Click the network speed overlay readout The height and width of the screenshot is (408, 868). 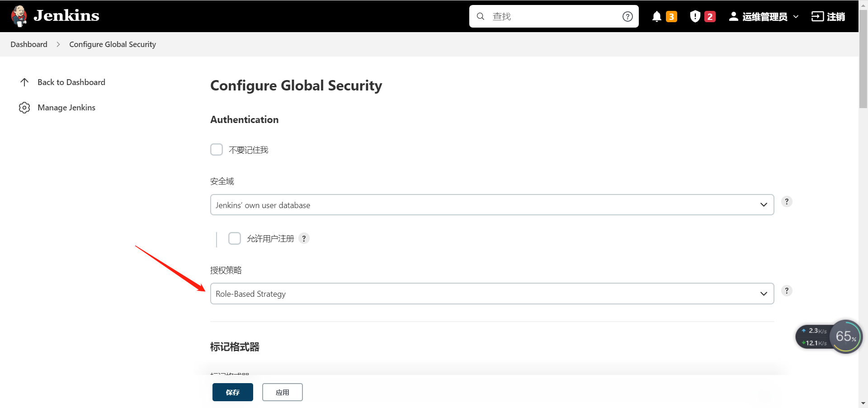pos(814,337)
